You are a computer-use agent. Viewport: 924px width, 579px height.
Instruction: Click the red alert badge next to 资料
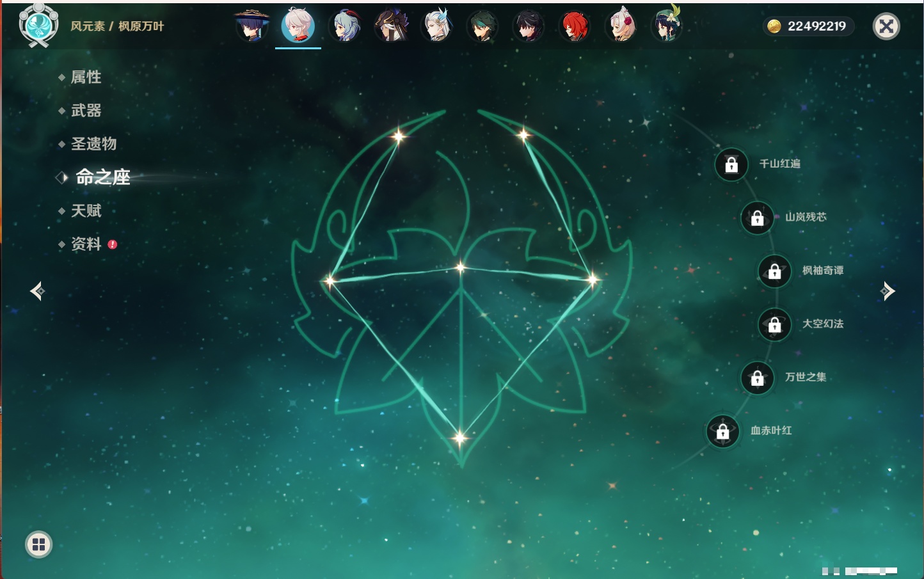(113, 244)
